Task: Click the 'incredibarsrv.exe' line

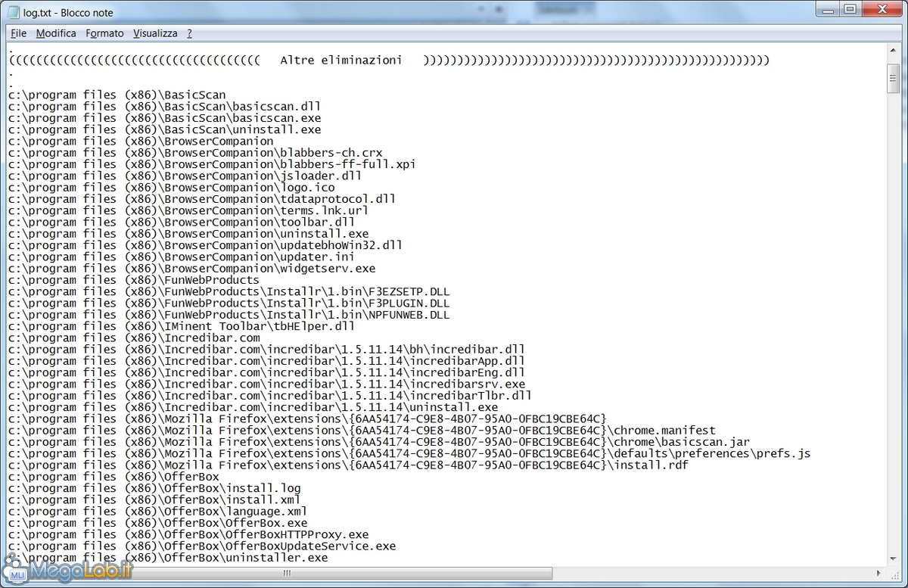Action: click(x=266, y=384)
